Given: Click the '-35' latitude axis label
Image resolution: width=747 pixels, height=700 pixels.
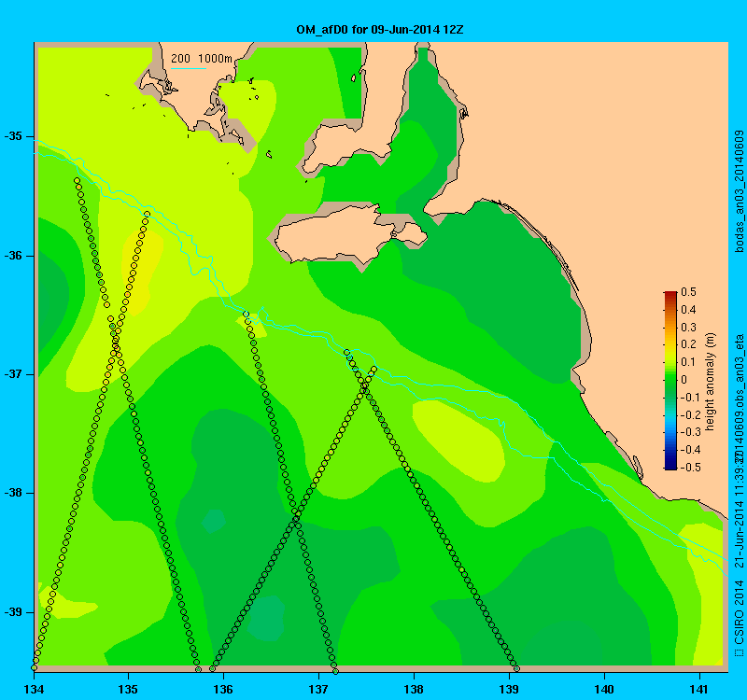Looking at the screenshot, I should coord(13,136).
